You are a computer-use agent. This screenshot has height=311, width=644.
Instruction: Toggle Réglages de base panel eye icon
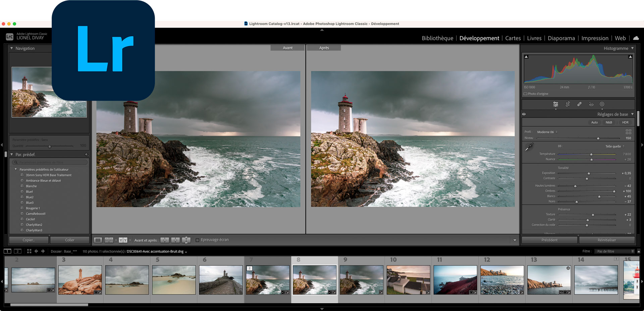524,114
